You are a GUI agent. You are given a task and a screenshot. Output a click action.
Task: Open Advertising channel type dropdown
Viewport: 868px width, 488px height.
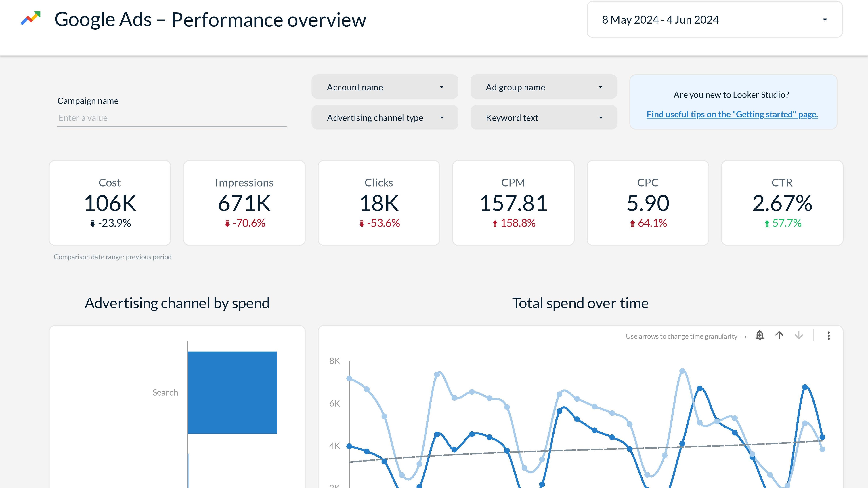tap(385, 118)
